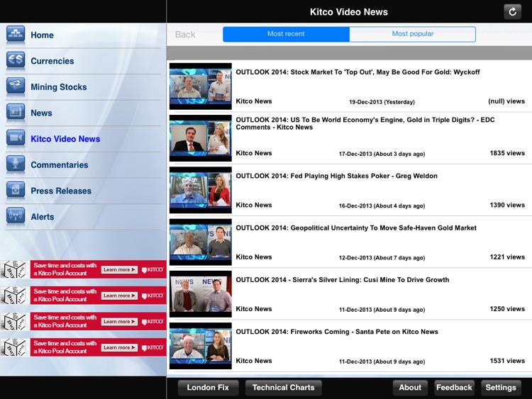This screenshot has height=399, width=532.
Task: Select News in sidebar
Action: pyautogui.click(x=41, y=113)
